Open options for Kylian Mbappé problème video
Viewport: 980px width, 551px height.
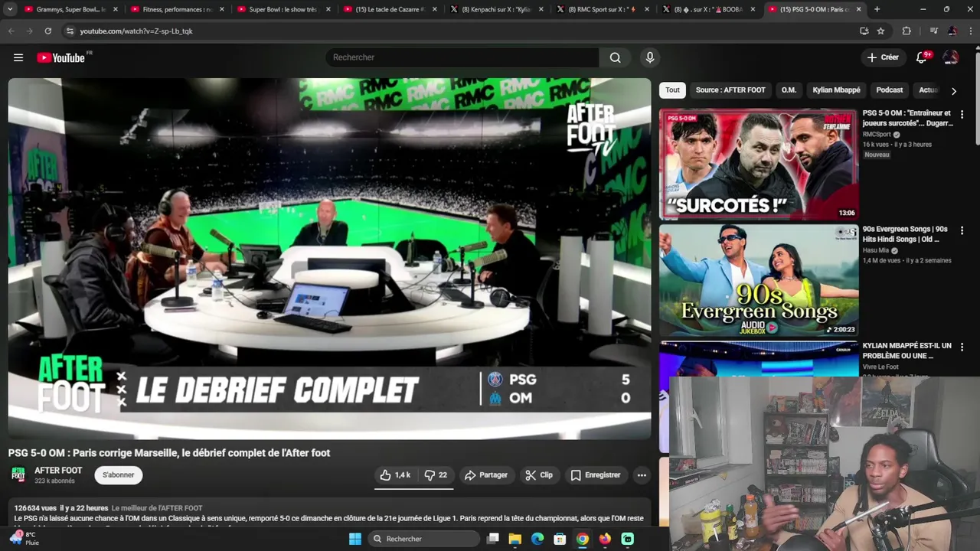962,347
